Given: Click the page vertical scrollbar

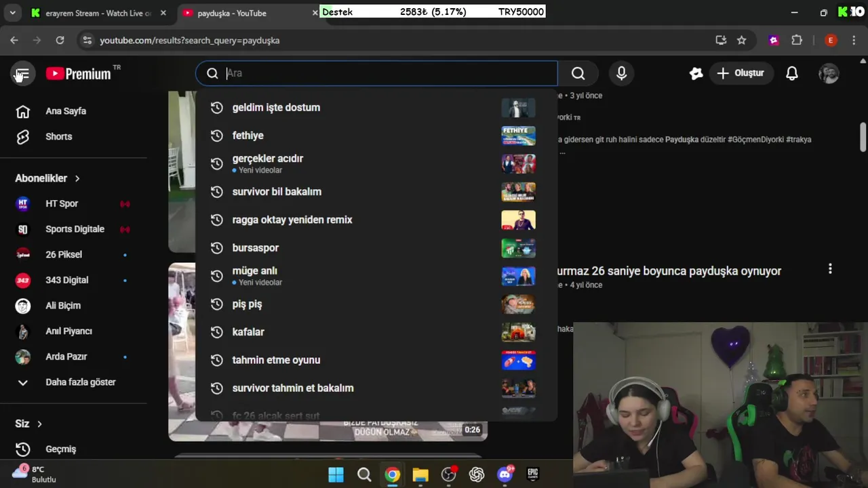Looking at the screenshot, I should click(863, 138).
